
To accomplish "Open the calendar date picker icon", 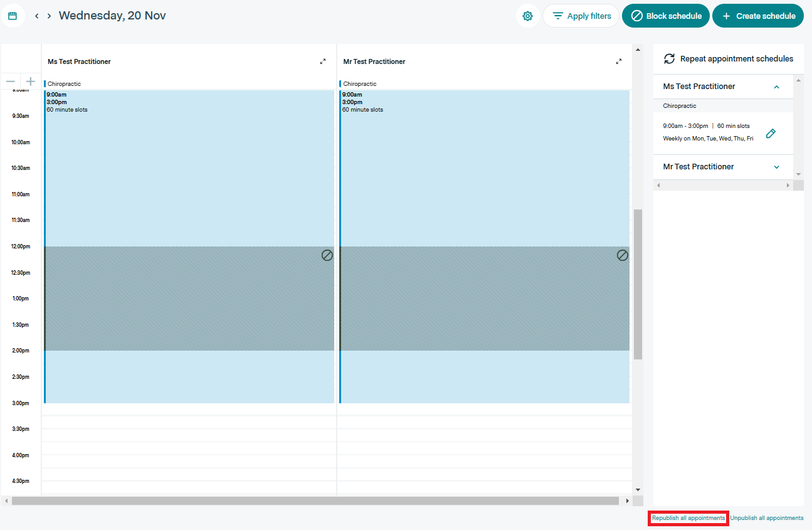I will 13,16.
